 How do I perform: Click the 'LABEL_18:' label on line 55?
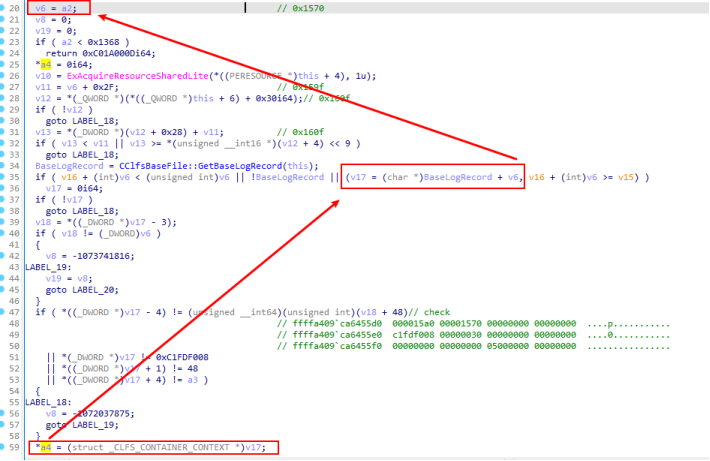(48, 402)
